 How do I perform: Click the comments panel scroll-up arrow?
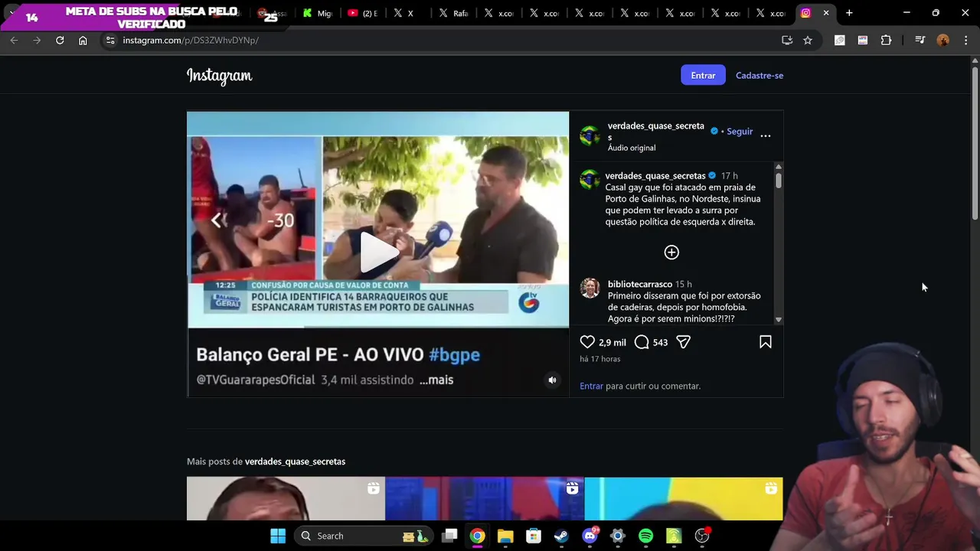[x=779, y=167]
